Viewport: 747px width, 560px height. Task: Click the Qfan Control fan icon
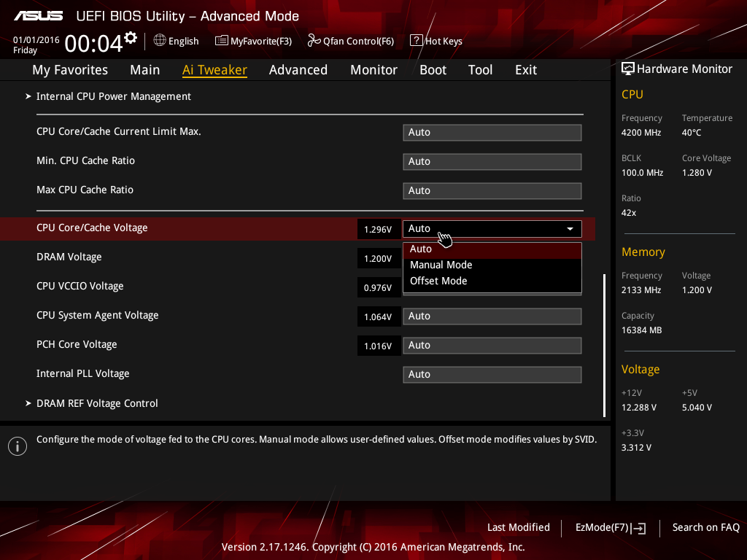(x=314, y=41)
